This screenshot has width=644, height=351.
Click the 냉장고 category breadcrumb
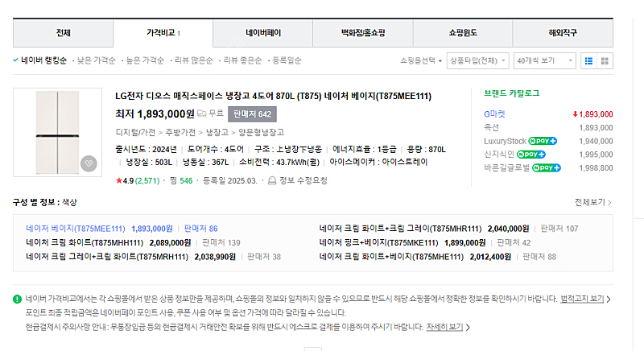point(217,132)
